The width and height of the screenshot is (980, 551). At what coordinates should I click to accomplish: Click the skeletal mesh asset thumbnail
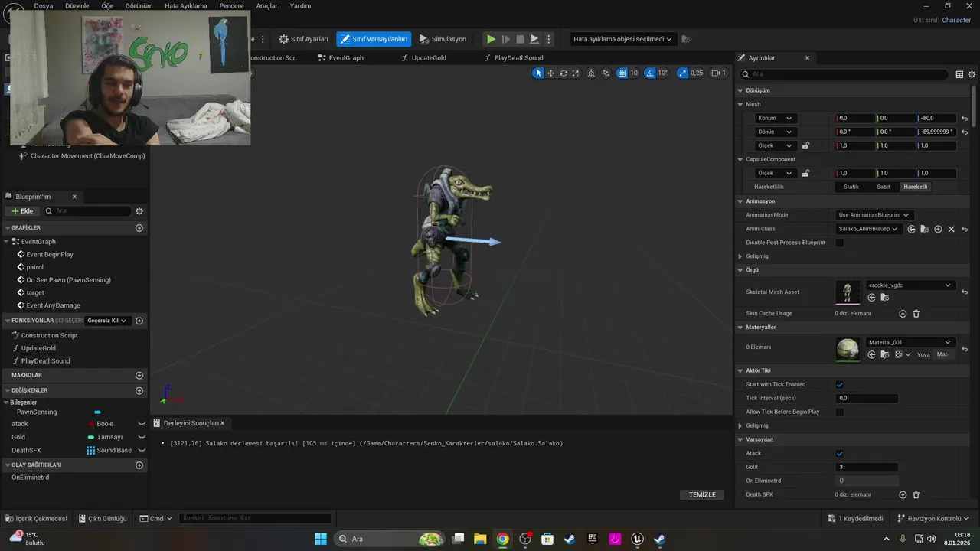pos(848,292)
